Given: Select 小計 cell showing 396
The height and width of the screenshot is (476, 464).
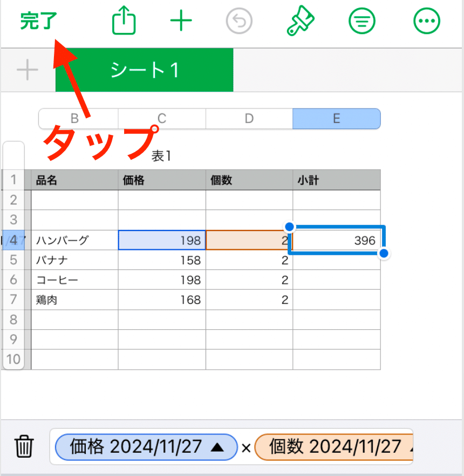Looking at the screenshot, I should tap(337, 240).
